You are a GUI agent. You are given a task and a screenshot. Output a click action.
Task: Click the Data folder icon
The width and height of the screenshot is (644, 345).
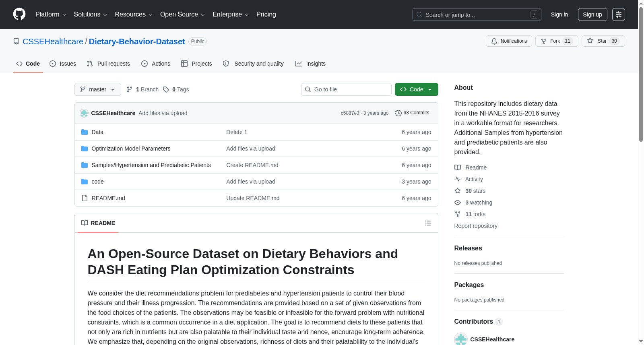85,132
